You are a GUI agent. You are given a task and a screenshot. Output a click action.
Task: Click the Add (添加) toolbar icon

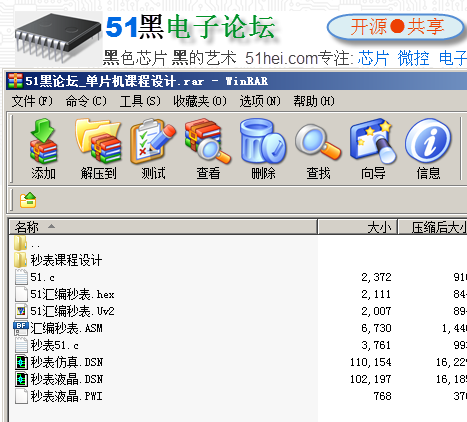[x=43, y=141]
